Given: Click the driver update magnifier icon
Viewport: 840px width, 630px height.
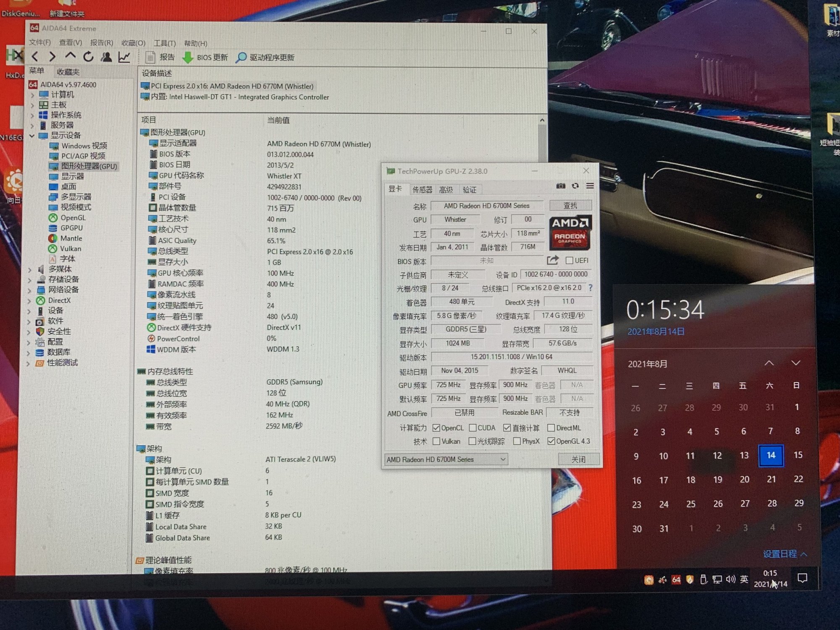Looking at the screenshot, I should [241, 58].
